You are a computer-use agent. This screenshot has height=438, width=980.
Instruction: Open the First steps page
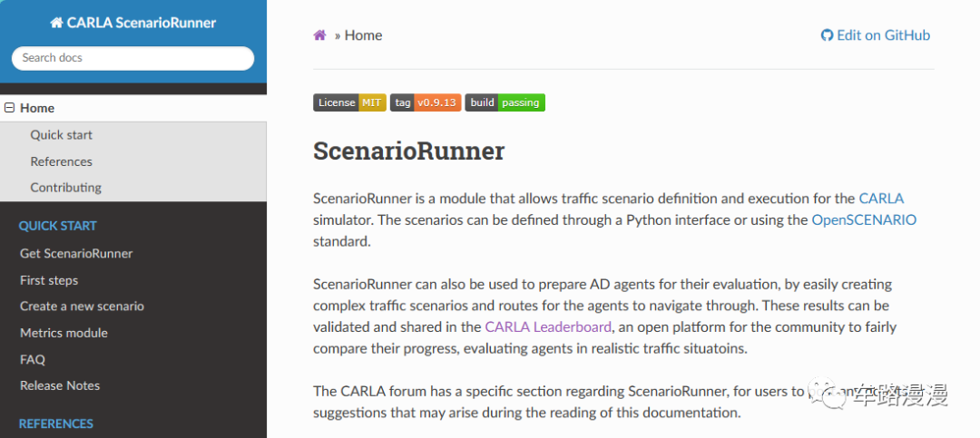pyautogui.click(x=49, y=280)
